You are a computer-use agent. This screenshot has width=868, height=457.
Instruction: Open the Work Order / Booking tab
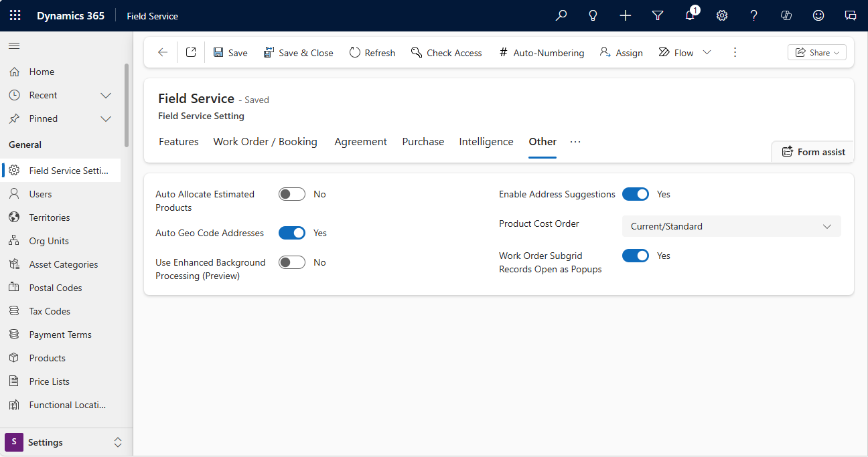pyautogui.click(x=265, y=141)
